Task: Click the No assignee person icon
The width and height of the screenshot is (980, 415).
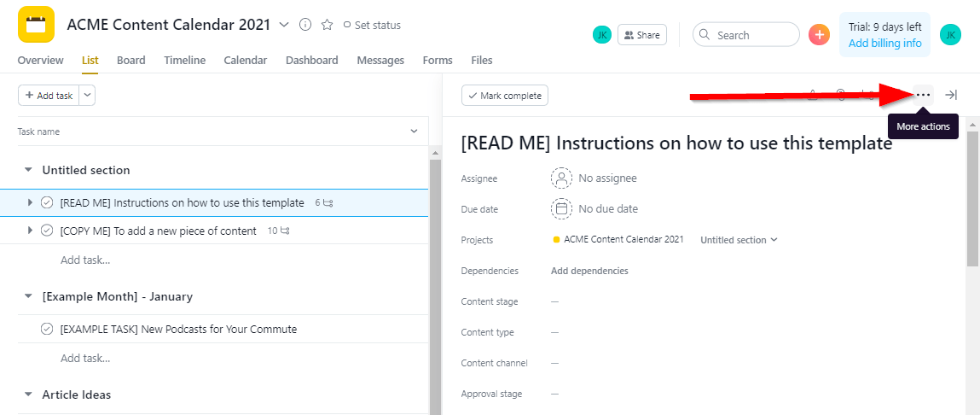Action: [561, 178]
